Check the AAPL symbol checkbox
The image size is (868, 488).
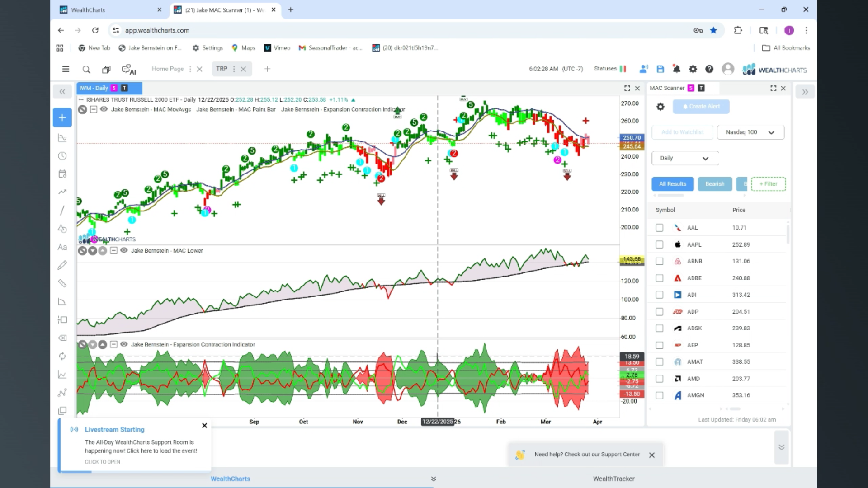point(660,244)
